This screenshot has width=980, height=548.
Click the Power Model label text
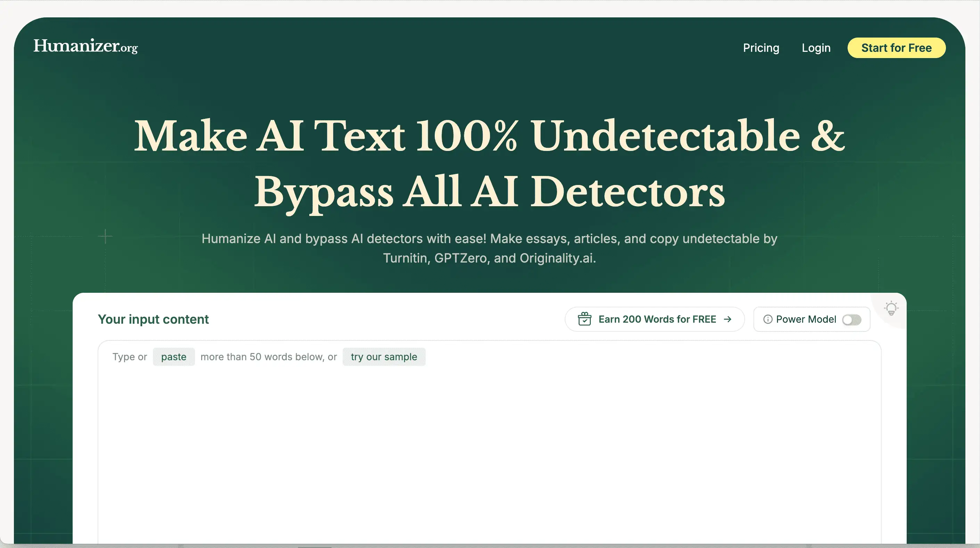(806, 319)
